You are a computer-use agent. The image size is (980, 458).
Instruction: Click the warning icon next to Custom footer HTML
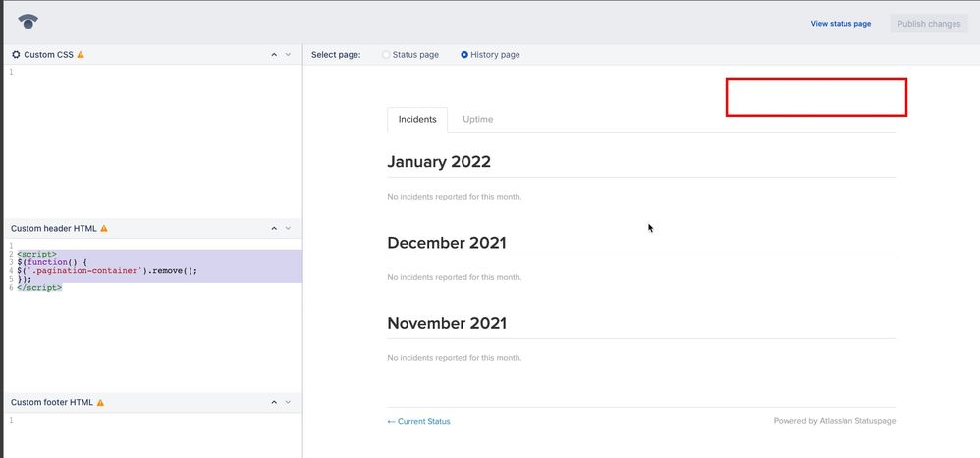coord(100,402)
